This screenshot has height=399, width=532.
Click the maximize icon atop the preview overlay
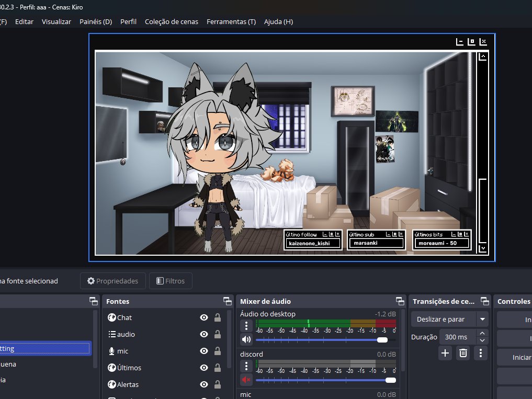tap(471, 42)
